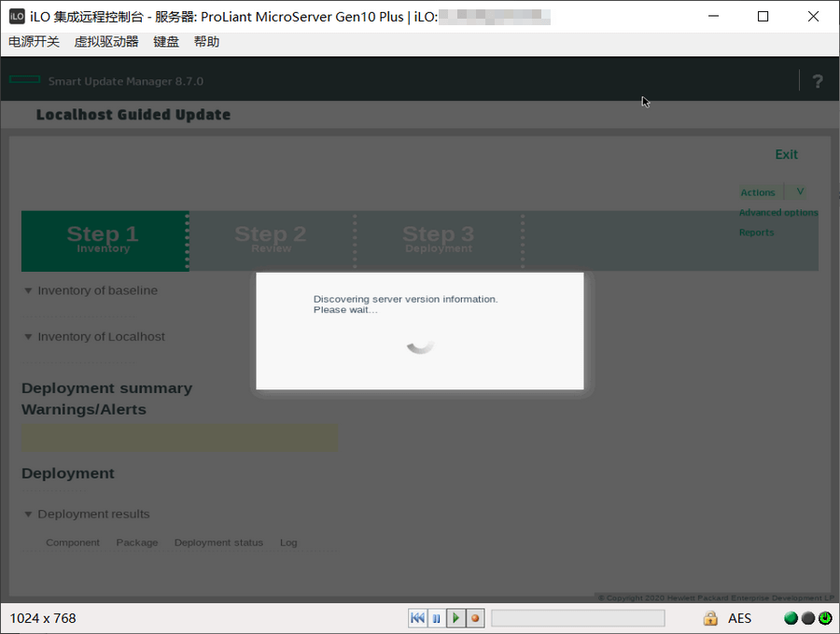Click the playback progress bar
Screen dimensions: 840x634
click(578, 618)
